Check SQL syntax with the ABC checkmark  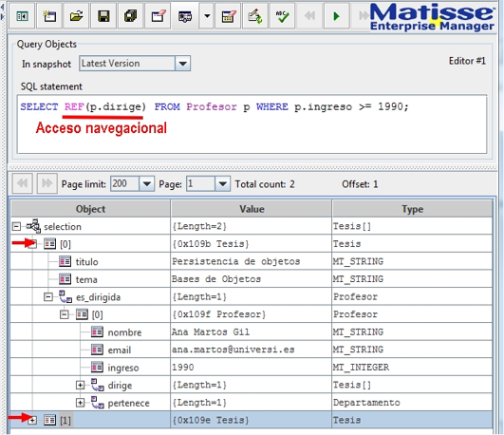[x=282, y=16]
